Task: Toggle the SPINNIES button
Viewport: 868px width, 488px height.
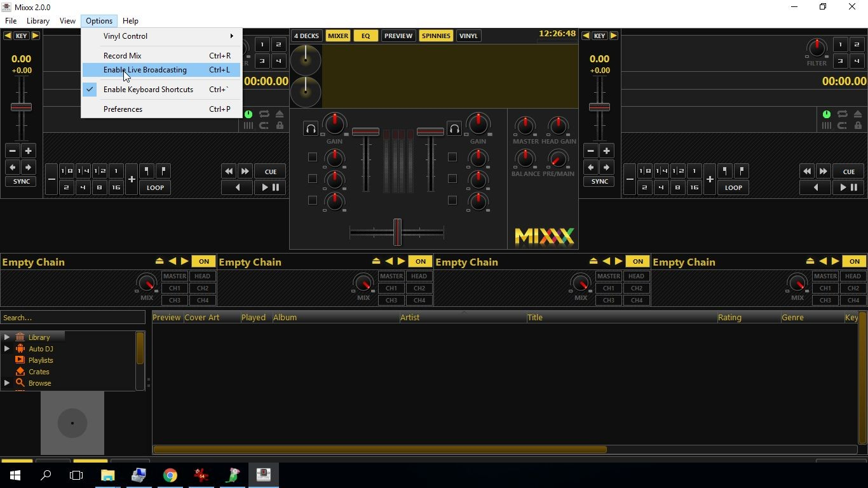Action: tap(436, 36)
